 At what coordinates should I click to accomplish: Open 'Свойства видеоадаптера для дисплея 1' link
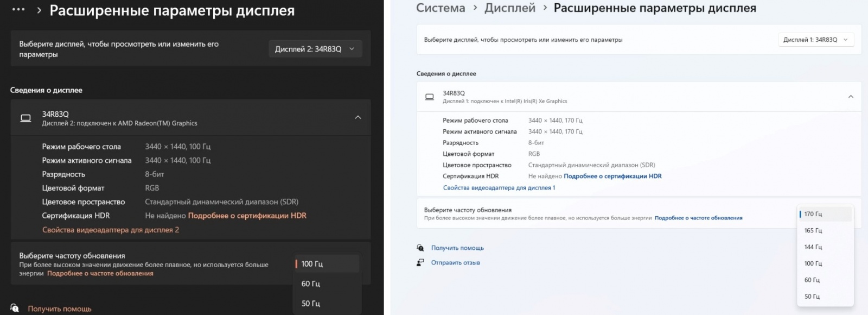coord(499,187)
